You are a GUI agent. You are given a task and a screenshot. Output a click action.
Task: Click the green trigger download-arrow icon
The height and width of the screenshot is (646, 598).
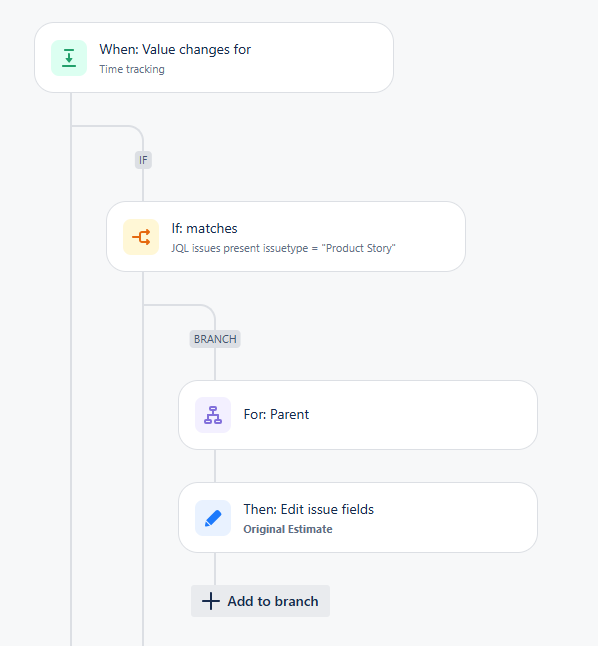click(69, 58)
